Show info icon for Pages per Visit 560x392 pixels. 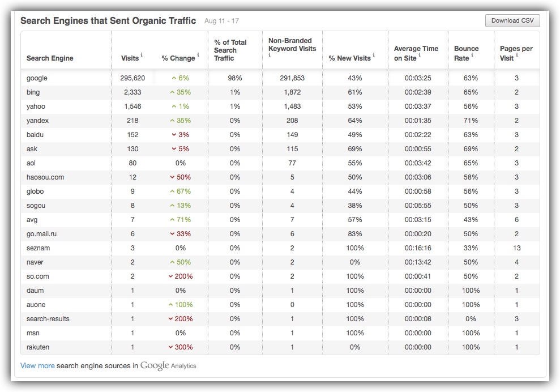tap(517, 55)
